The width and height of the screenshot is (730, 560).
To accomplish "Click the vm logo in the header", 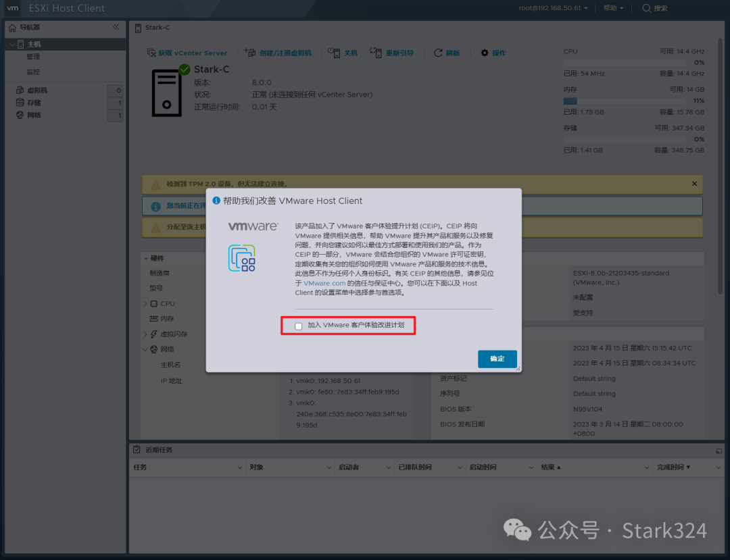I will tap(13, 8).
